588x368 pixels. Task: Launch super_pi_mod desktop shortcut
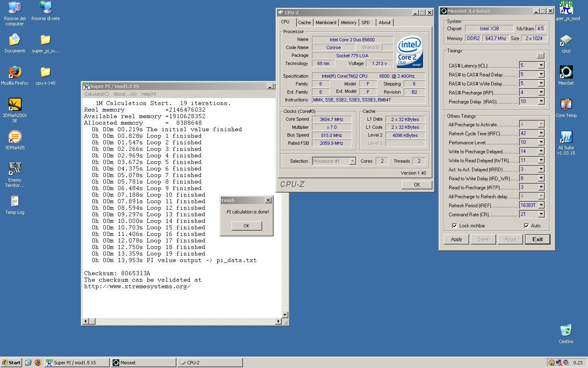point(567,11)
